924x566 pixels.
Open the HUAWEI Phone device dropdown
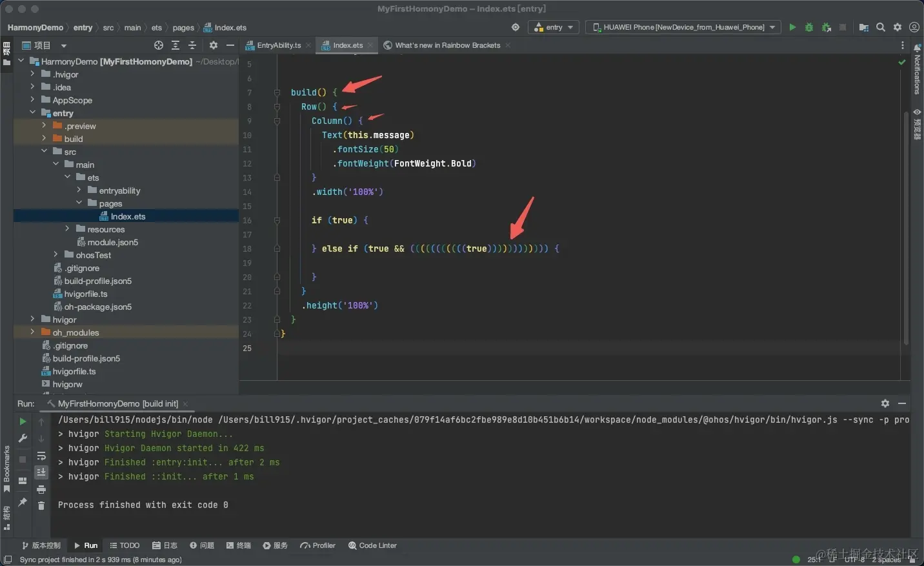pos(683,27)
